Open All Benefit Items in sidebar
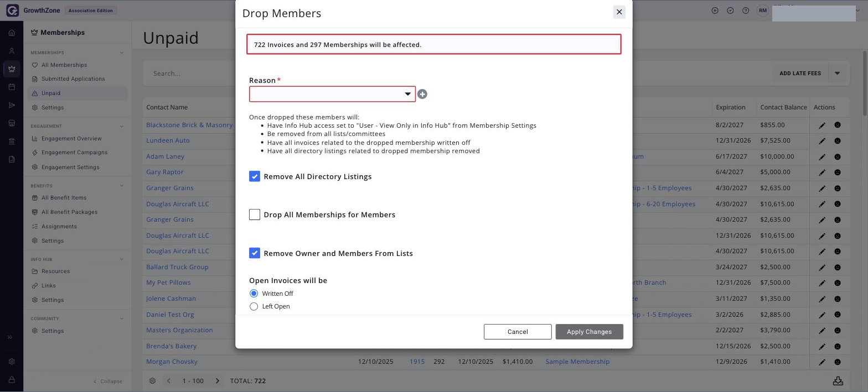This screenshot has width=868, height=392. (64, 197)
